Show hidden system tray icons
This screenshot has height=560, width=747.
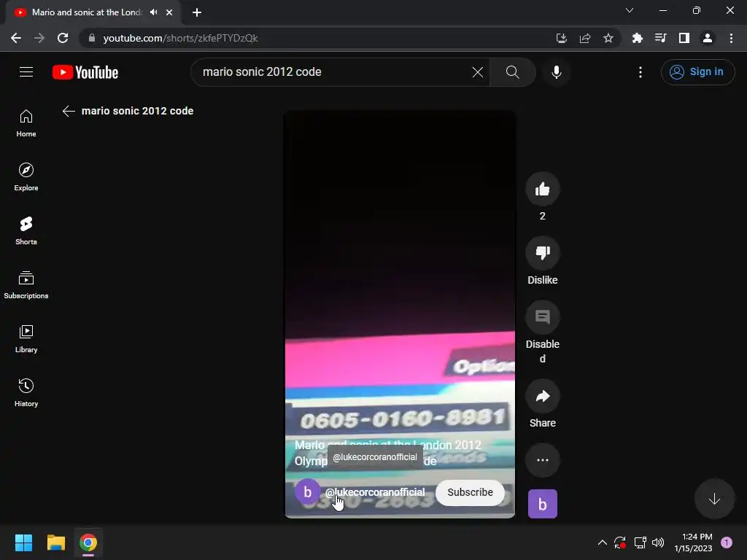tap(602, 542)
